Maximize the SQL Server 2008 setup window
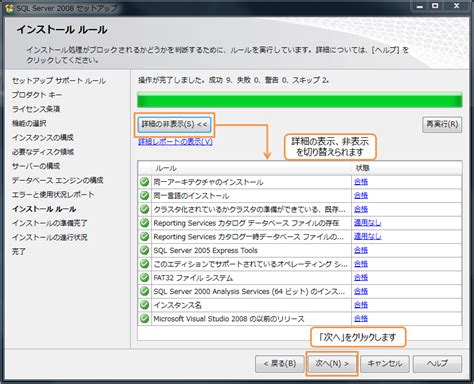 tap(435, 6)
